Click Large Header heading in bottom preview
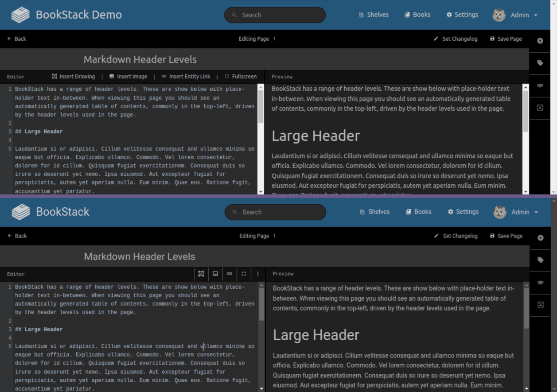The image size is (557, 392). tap(316, 335)
